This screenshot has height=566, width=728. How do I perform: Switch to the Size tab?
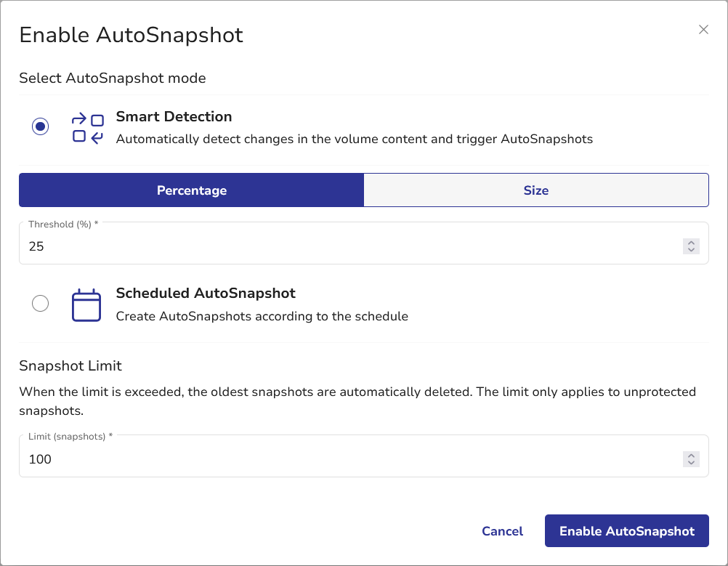(535, 190)
